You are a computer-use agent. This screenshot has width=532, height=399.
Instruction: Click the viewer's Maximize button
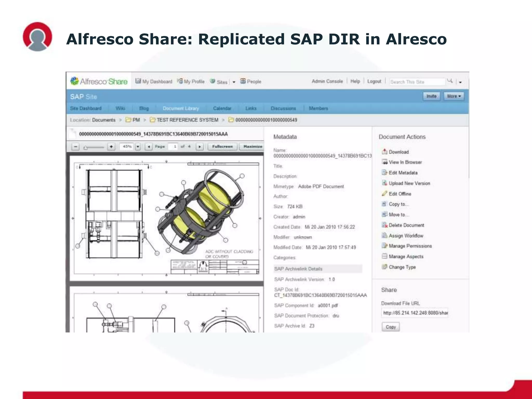tap(252, 147)
